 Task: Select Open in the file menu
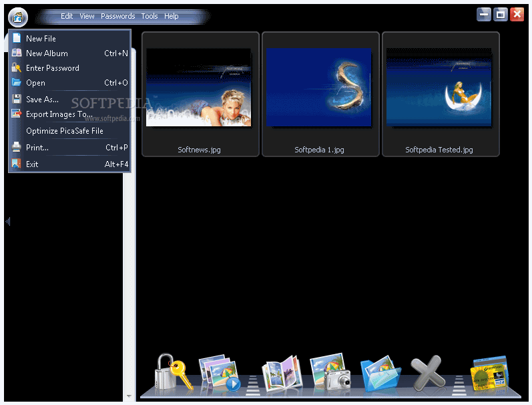point(69,83)
